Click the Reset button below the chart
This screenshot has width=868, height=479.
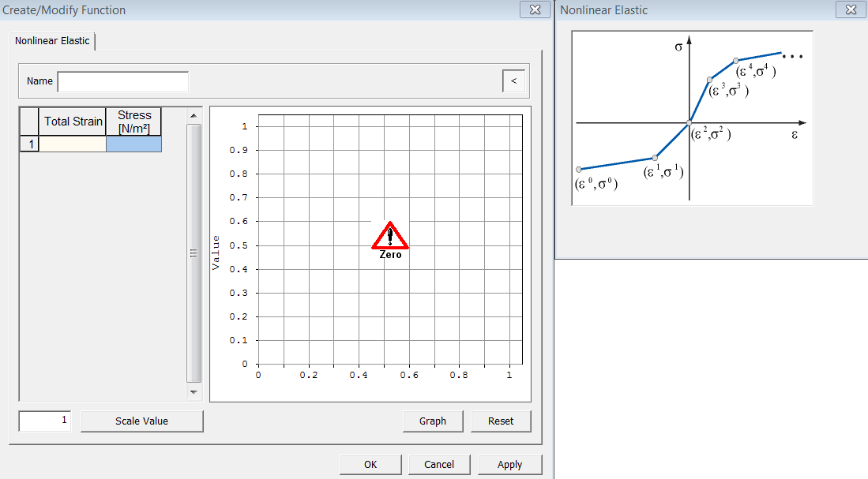pos(501,421)
